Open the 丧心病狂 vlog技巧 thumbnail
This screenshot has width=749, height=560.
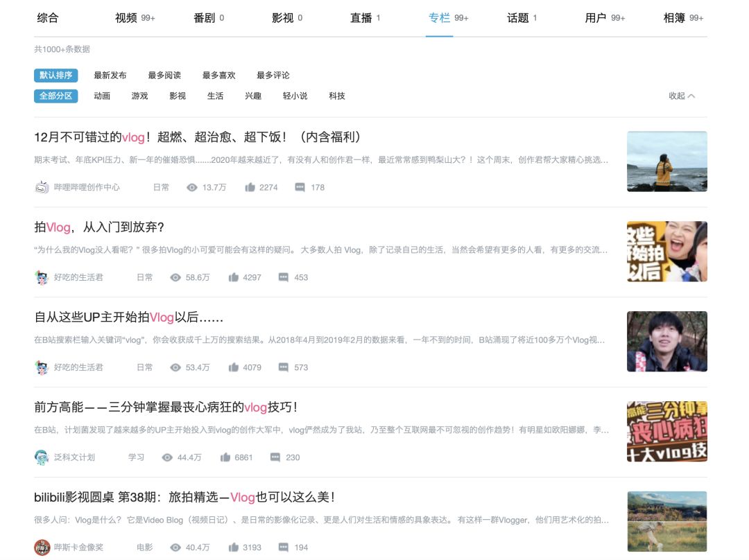tap(667, 432)
